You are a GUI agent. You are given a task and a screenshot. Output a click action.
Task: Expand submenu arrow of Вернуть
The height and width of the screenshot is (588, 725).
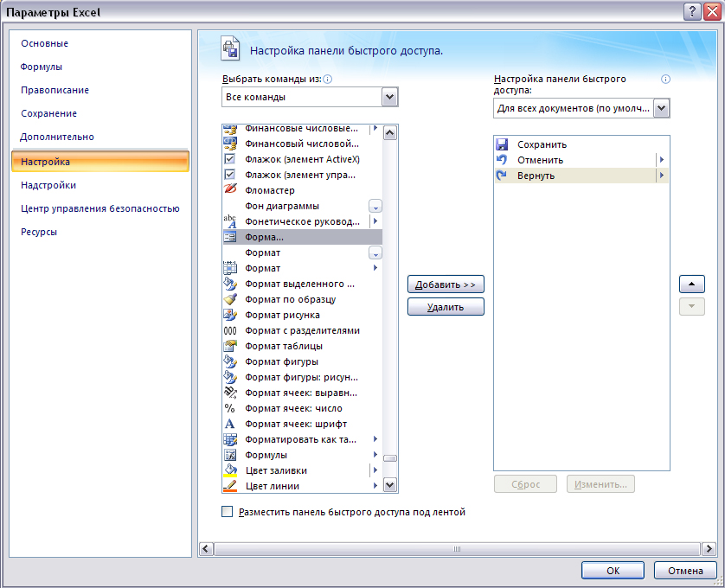click(662, 176)
